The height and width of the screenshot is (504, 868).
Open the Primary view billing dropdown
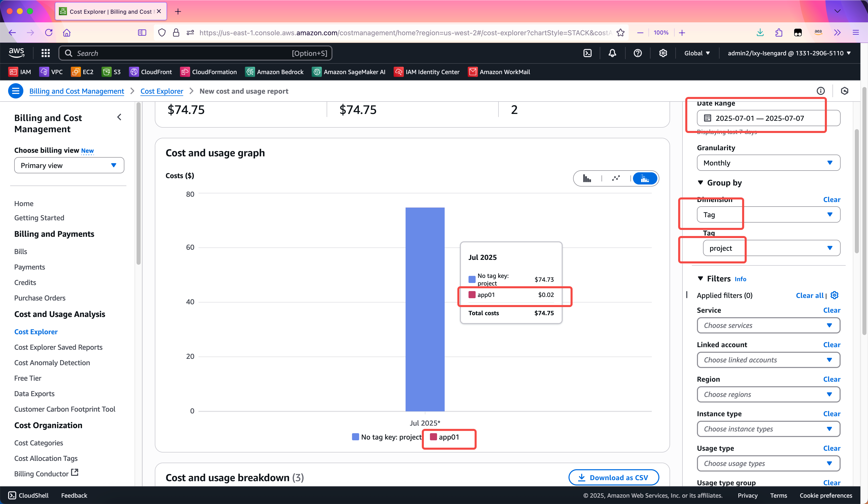pyautogui.click(x=69, y=165)
